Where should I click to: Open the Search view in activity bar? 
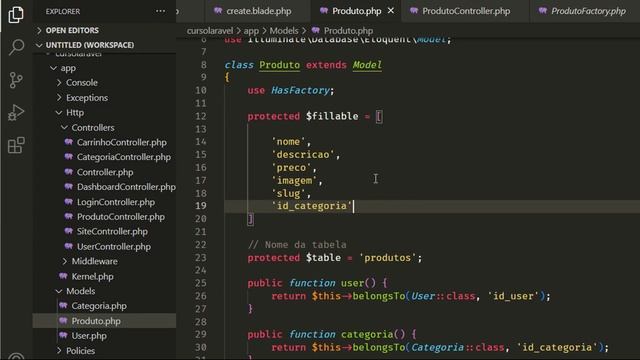click(16, 47)
